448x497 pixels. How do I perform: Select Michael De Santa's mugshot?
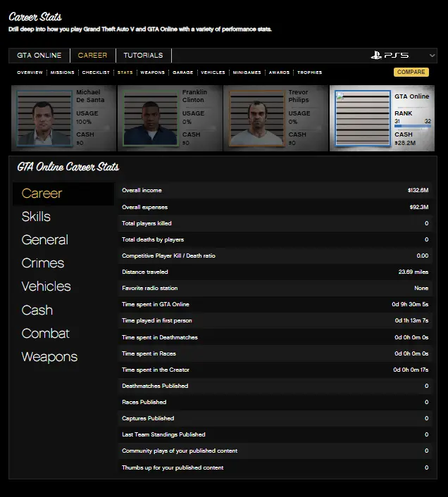[42, 118]
